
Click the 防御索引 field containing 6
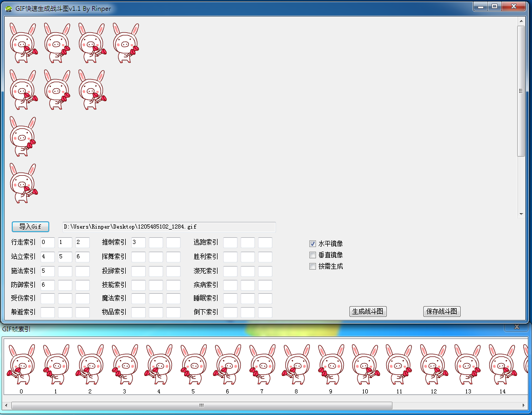pos(48,285)
